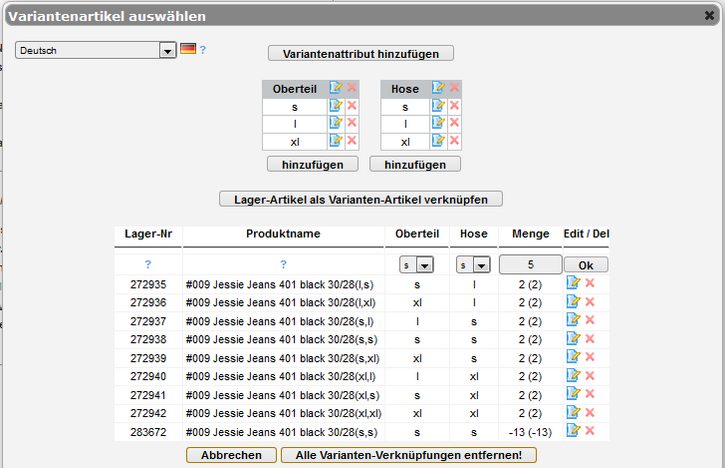725x468 pixels.
Task: Edit Hose value l
Action: [438, 123]
